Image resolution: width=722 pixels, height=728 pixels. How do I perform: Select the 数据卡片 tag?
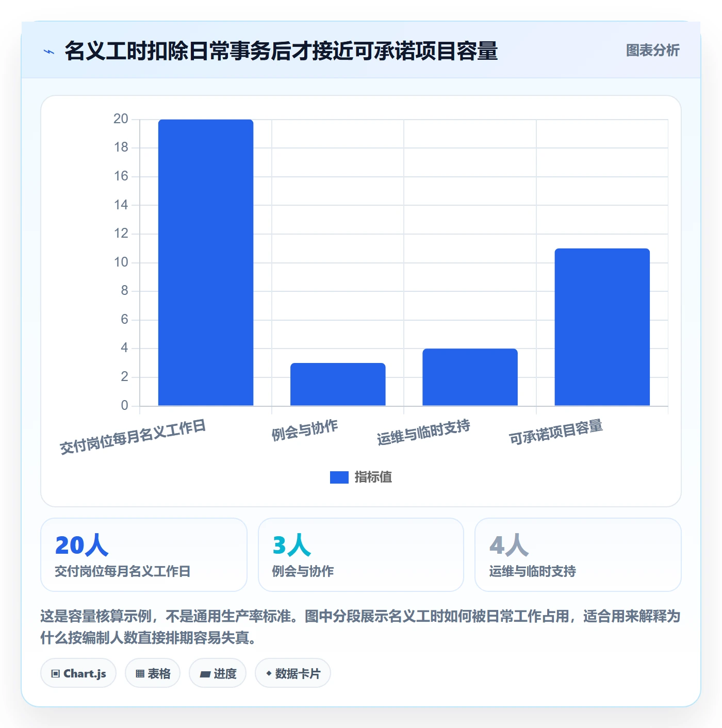[293, 673]
